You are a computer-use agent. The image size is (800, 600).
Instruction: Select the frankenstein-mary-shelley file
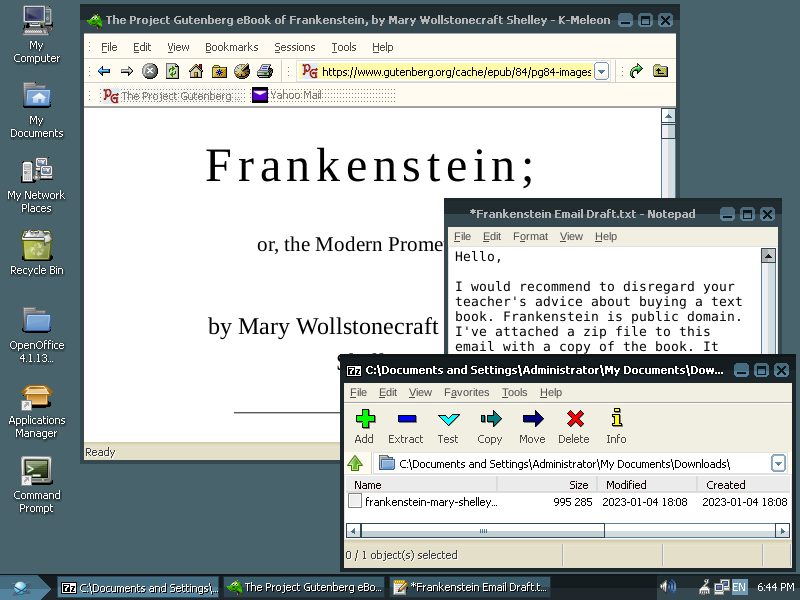(x=430, y=502)
